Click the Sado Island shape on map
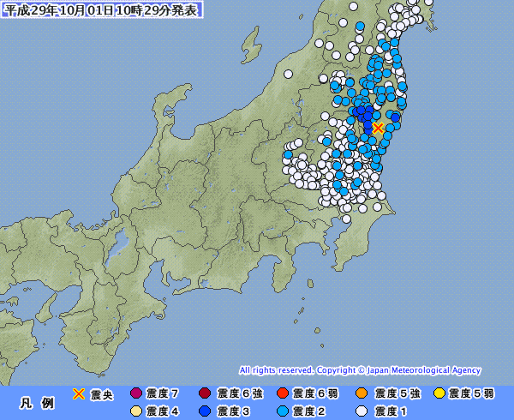The width and height of the screenshot is (514, 420). (x=252, y=45)
